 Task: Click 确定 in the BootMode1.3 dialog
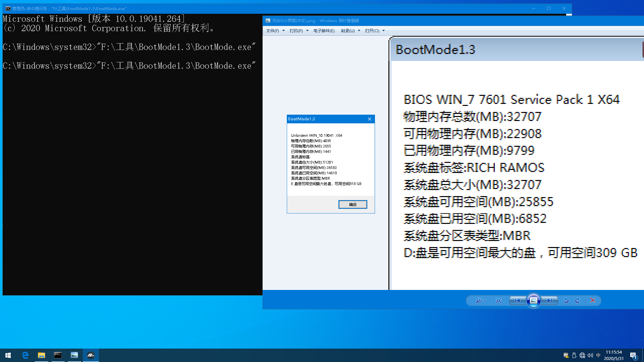tap(353, 204)
